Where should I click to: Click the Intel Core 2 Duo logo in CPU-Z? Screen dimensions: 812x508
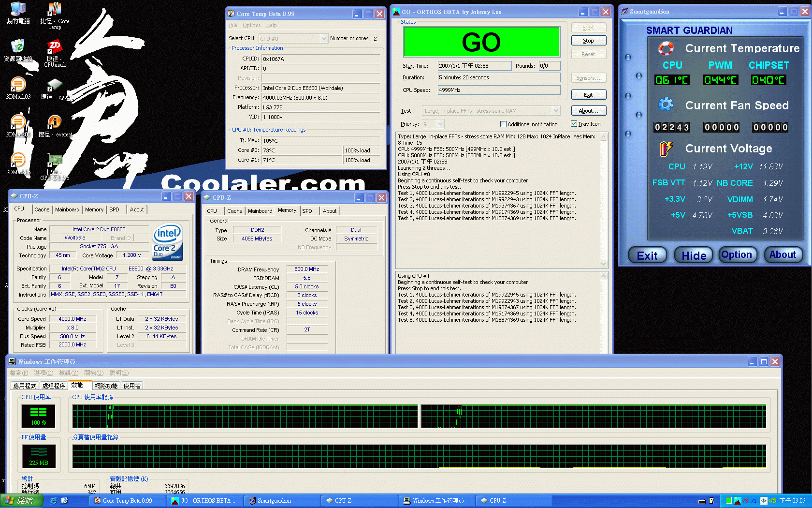(x=167, y=241)
